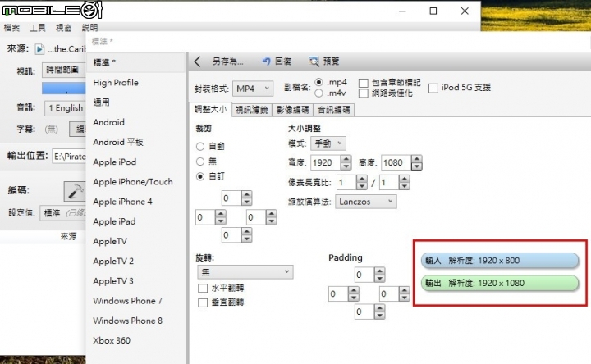Select the Android preset
Image resolution: width=591 pixels, height=364 pixels.
click(x=135, y=122)
